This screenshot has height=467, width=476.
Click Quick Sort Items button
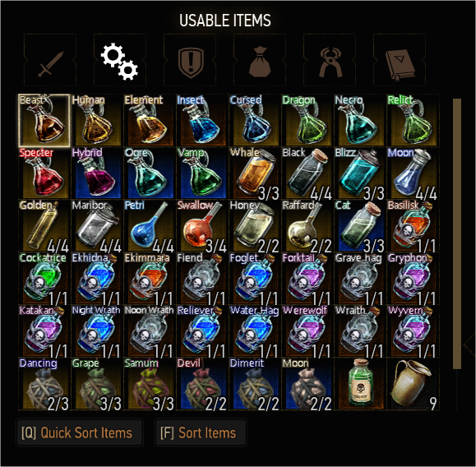79,432
